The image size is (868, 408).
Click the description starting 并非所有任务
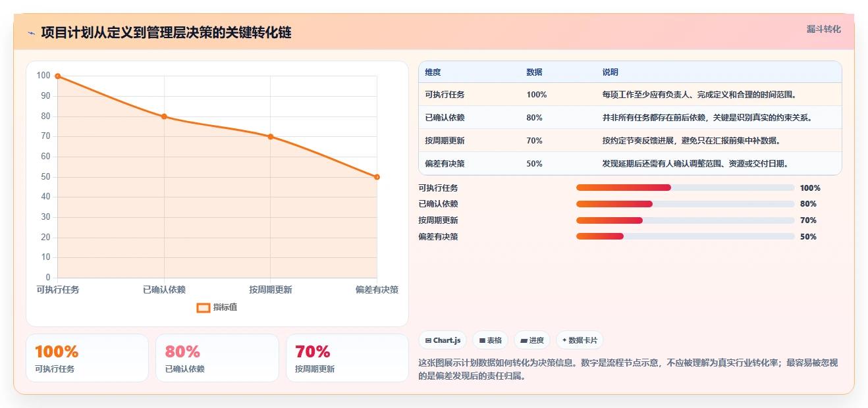[x=707, y=118]
